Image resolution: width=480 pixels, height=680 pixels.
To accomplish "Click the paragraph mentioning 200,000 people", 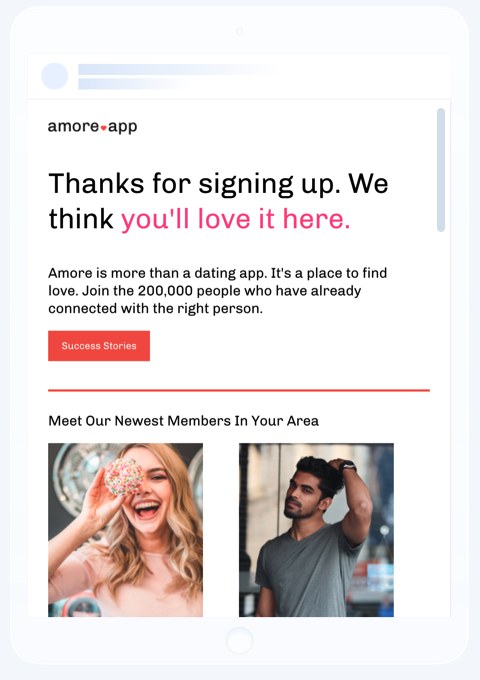I will coord(218,291).
